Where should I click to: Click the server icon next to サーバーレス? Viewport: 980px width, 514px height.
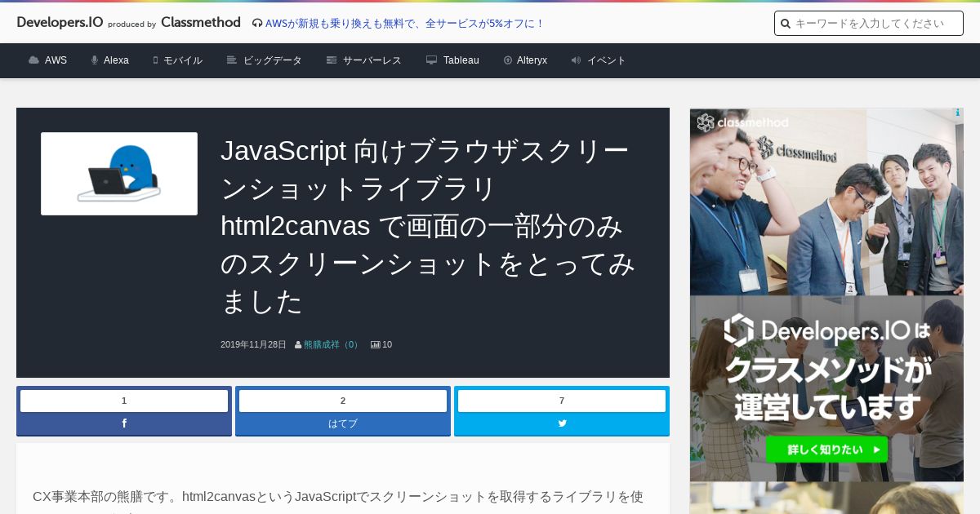pyautogui.click(x=332, y=60)
